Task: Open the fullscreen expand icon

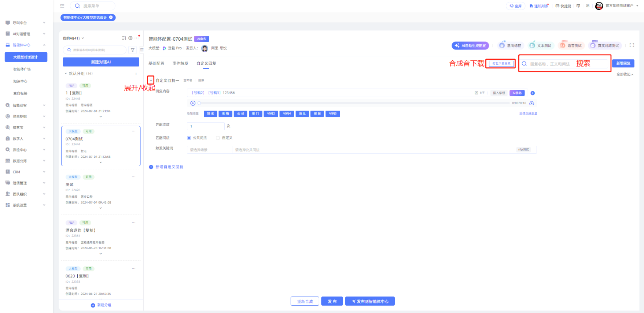Action: [632, 45]
